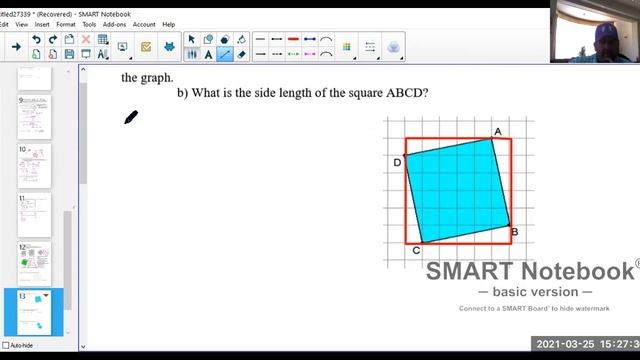640x360 pixels.
Task: Choose the lower curved arc line style
Action: (x=326, y=54)
